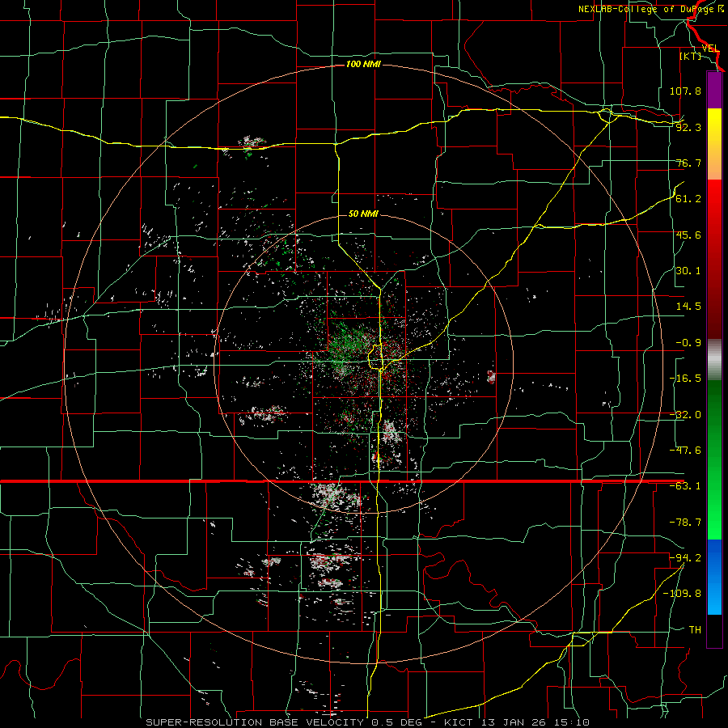Select the -78.7 legend value

pyautogui.click(x=685, y=523)
